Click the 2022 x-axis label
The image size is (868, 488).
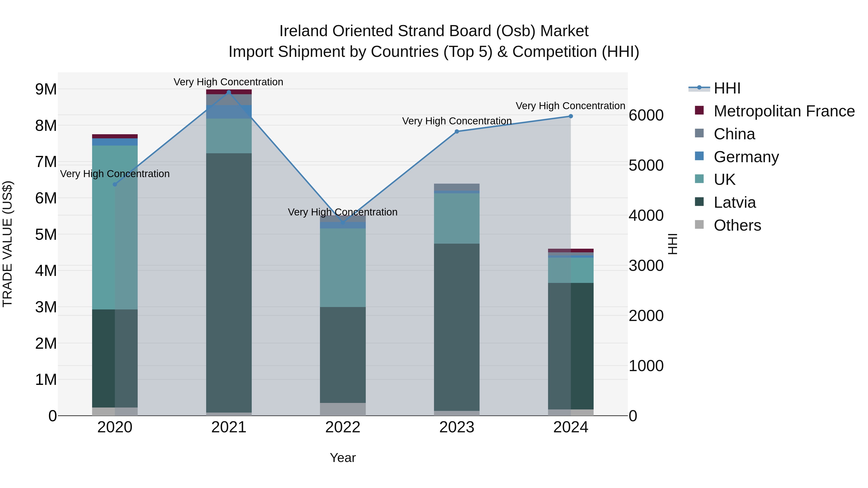click(x=343, y=427)
